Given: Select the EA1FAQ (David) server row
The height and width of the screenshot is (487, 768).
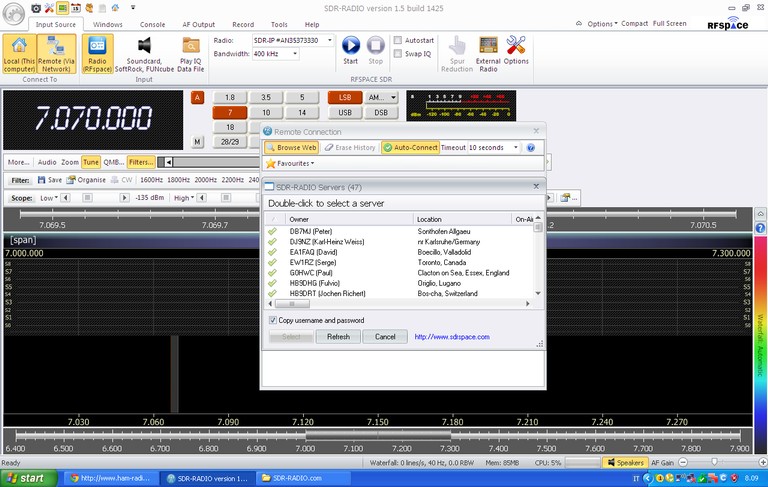Looking at the screenshot, I should click(314, 252).
